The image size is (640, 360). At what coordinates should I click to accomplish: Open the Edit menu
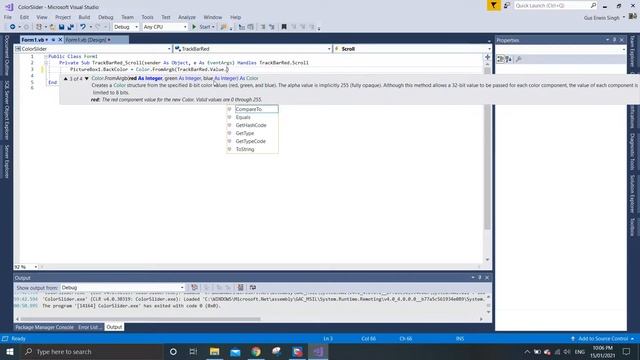pos(24,17)
